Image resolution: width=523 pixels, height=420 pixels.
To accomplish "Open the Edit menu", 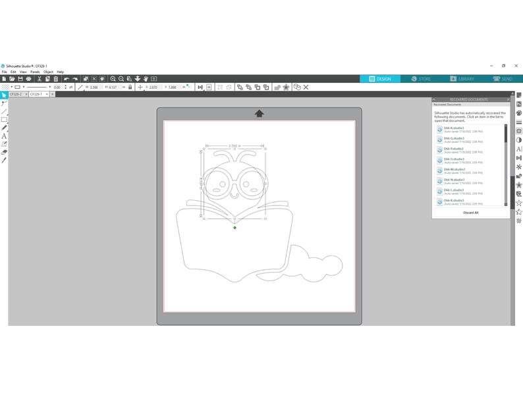I will coord(13,72).
